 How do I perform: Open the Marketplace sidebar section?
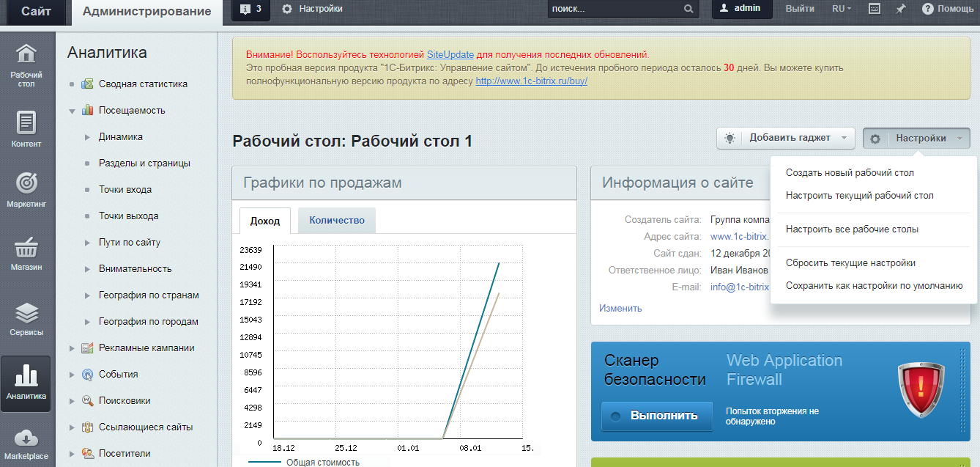click(x=26, y=444)
